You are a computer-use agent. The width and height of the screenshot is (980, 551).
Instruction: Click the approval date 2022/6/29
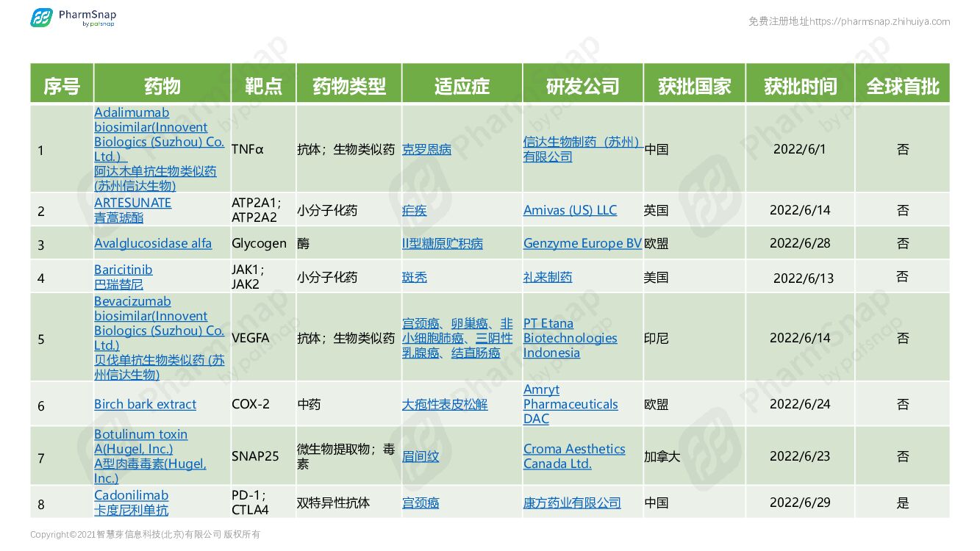800,503
